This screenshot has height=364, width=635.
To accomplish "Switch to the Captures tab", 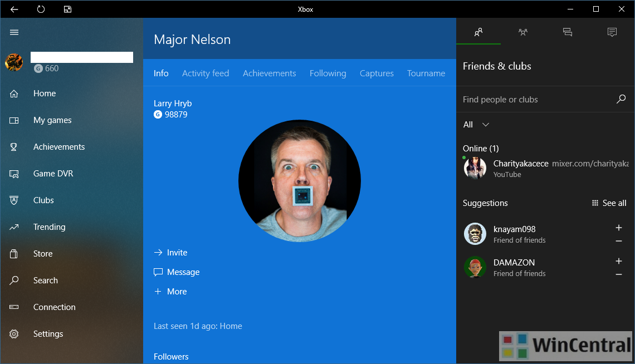I will pos(377,73).
